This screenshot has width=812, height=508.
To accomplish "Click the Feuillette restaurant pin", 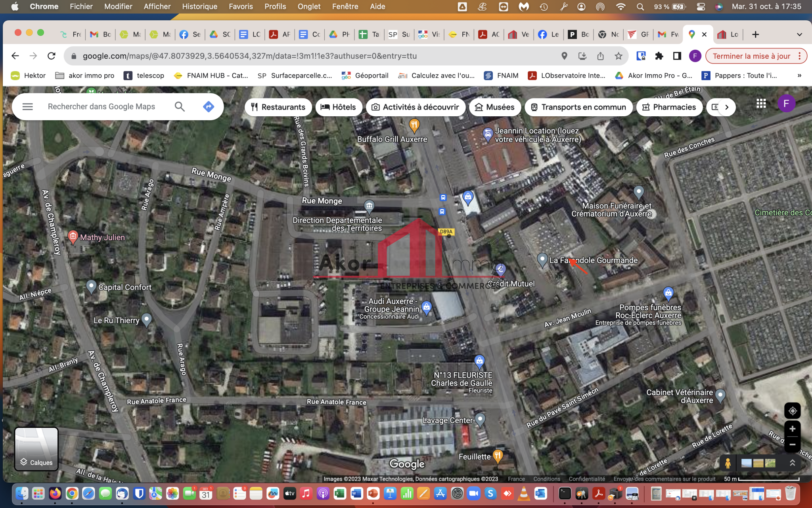I will click(x=498, y=456).
